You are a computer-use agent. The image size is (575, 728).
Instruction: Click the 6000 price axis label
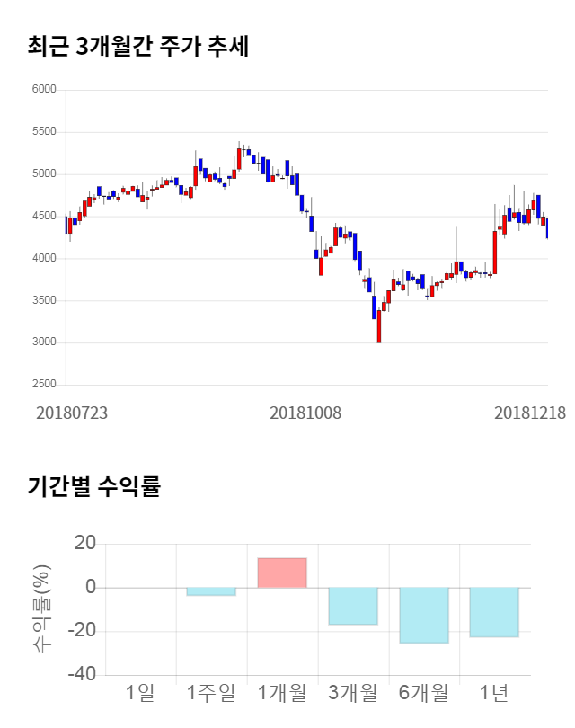click(45, 90)
